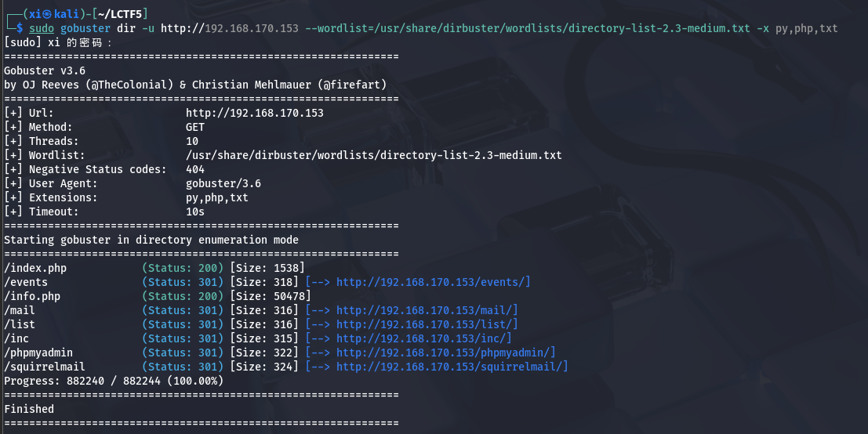This screenshot has height=434, width=868.
Task: Click the '~/LCTF5' directory in prompt
Action: (120, 14)
